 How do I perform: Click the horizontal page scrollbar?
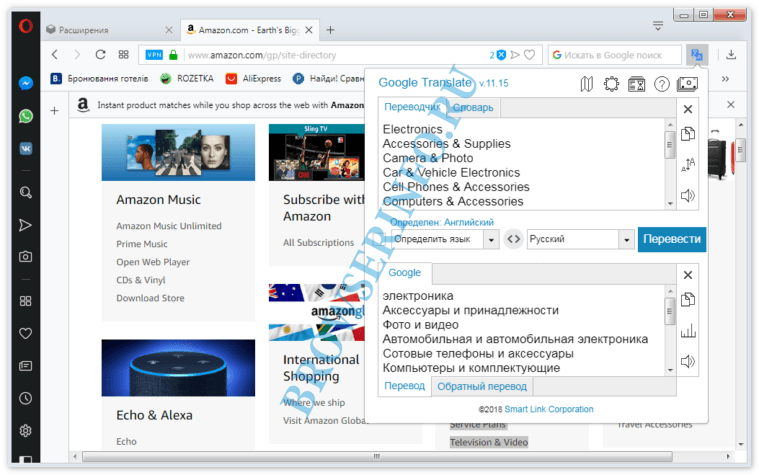click(377, 457)
